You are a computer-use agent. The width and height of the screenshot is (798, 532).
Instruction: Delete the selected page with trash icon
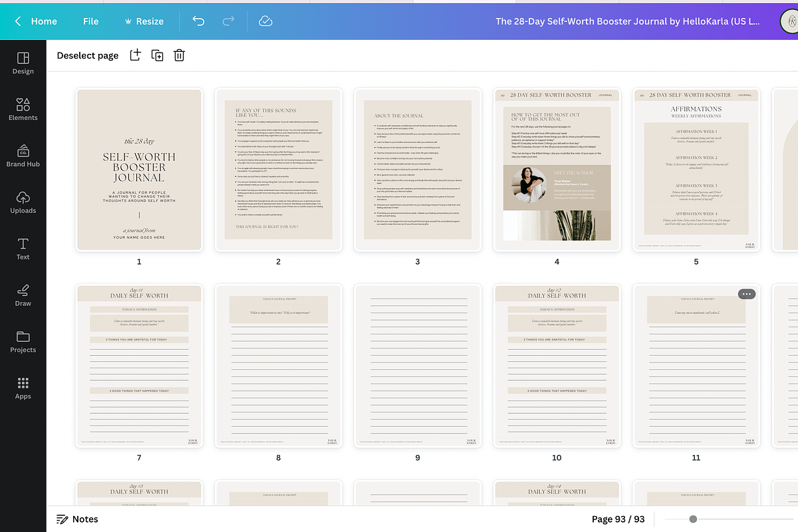pos(179,55)
